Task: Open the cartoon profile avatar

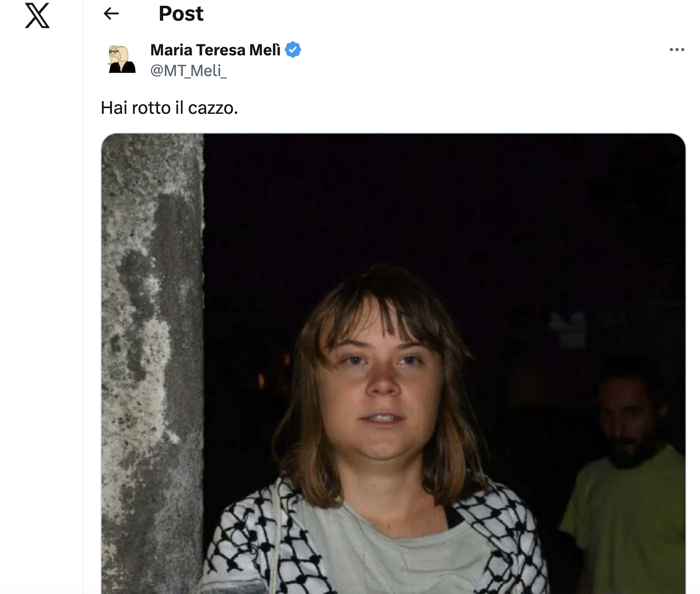Action: click(x=121, y=60)
